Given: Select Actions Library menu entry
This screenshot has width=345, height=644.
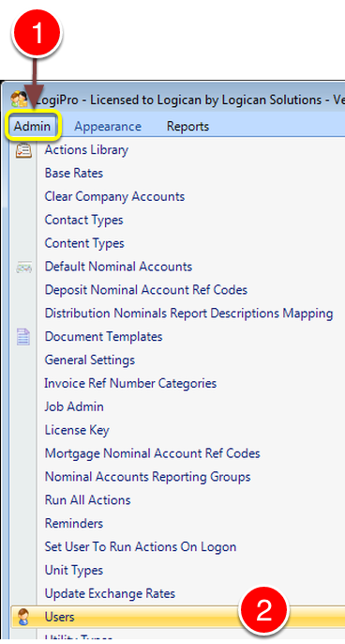Looking at the screenshot, I should [86, 150].
